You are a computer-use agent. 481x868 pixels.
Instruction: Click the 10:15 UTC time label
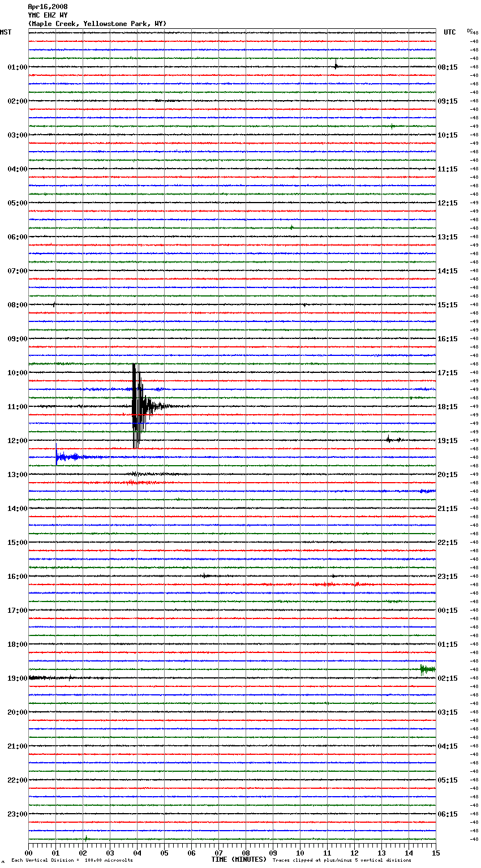click(x=448, y=135)
